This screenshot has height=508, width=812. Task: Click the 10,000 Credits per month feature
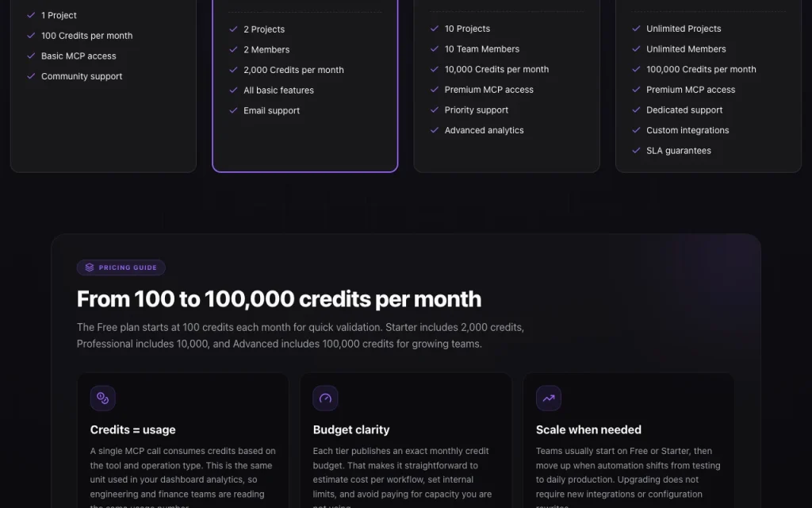point(496,70)
